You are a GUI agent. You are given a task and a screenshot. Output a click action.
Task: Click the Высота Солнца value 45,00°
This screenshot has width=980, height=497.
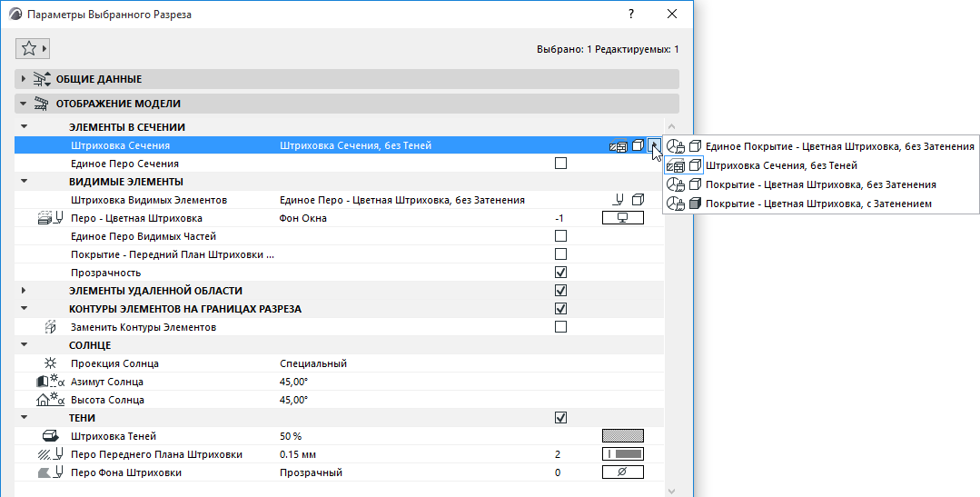pos(293,400)
